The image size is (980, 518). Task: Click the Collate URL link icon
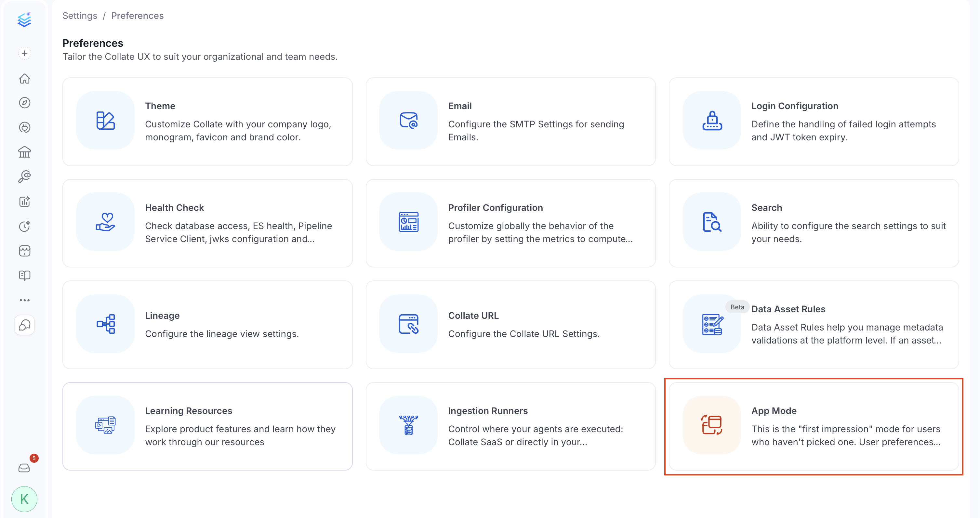point(409,324)
